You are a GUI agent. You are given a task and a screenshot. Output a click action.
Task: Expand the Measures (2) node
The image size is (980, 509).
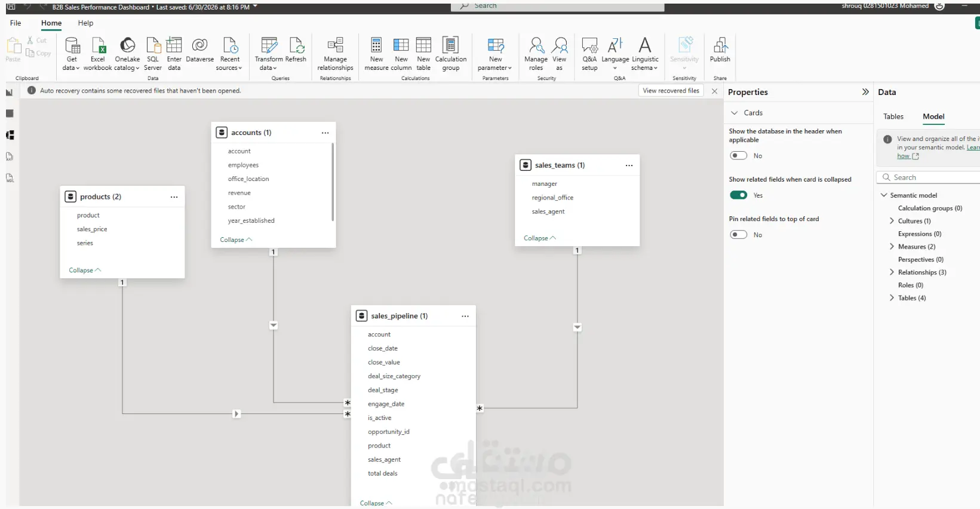(x=892, y=247)
